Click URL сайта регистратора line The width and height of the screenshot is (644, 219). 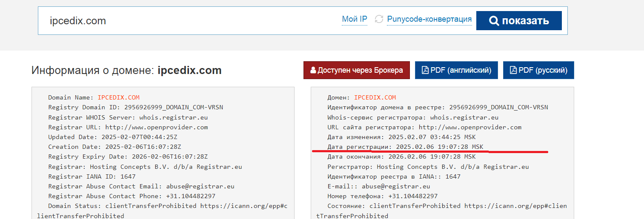click(424, 127)
